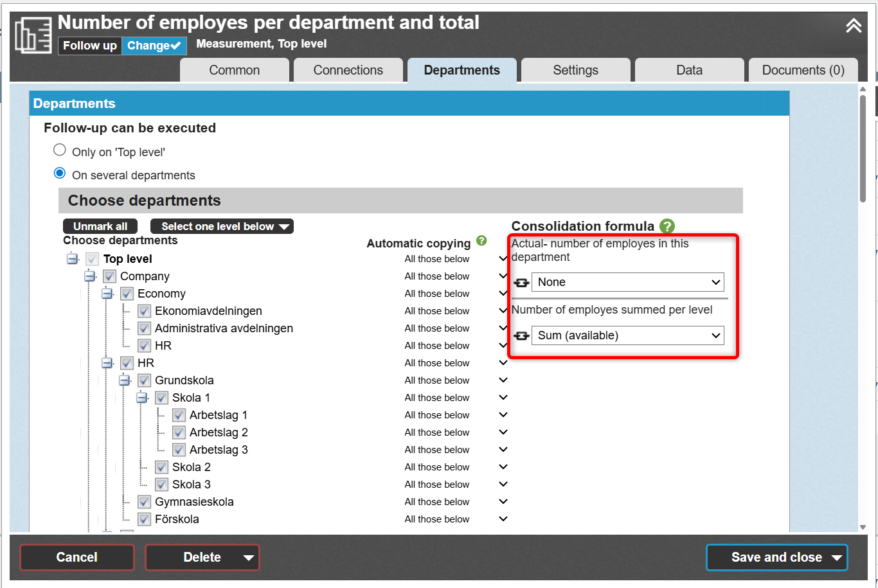Switch to the Connections tab
The image size is (878, 588).
pos(348,70)
